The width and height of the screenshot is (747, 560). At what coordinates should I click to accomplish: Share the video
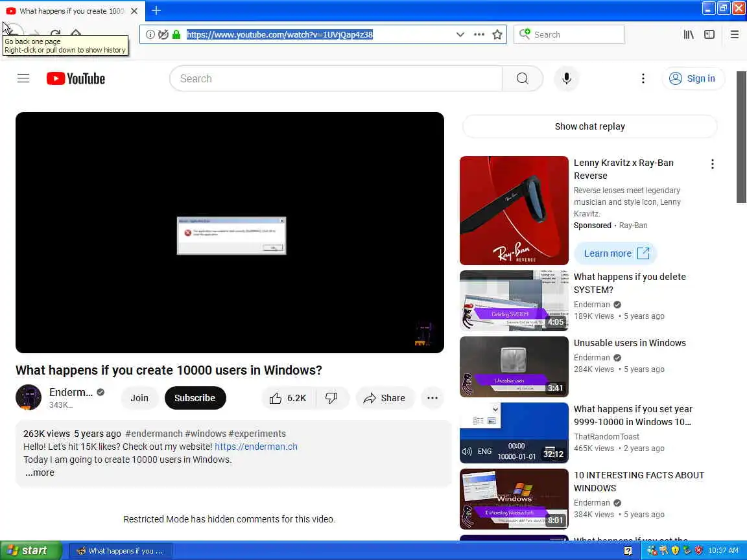pyautogui.click(x=385, y=398)
